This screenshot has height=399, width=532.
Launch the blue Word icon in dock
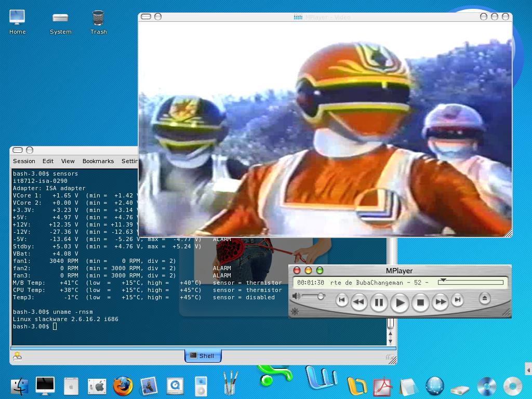tap(321, 377)
